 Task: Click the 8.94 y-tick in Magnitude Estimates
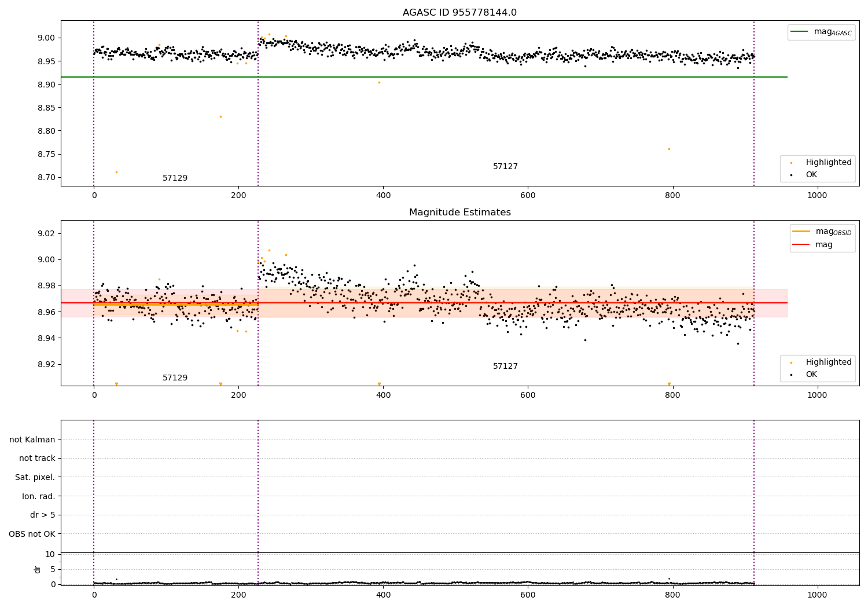46,339
